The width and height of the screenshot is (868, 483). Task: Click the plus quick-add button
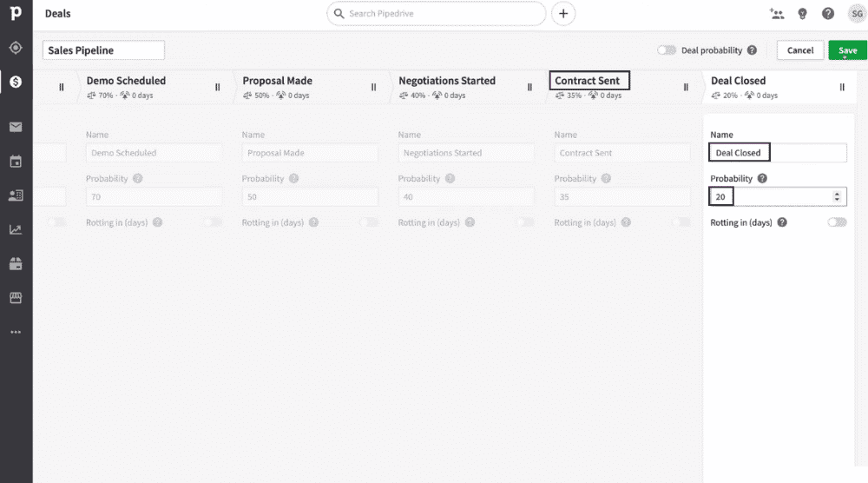[563, 13]
